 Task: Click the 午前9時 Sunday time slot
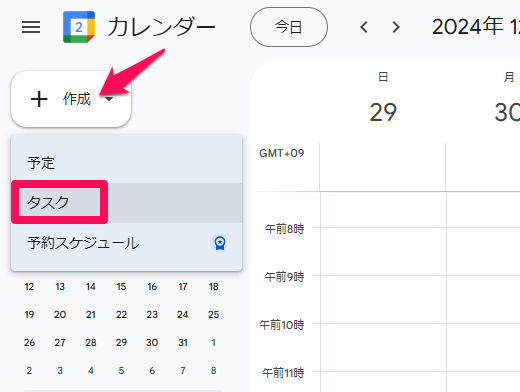point(383,299)
